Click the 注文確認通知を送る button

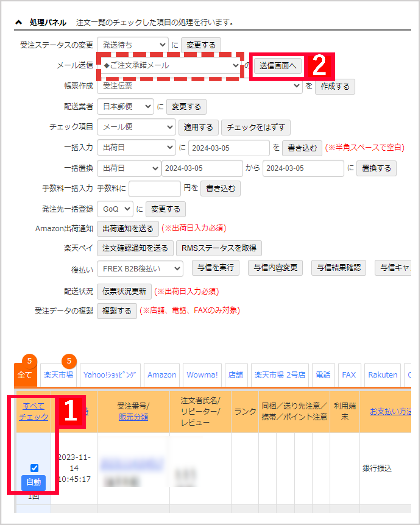[x=135, y=248]
